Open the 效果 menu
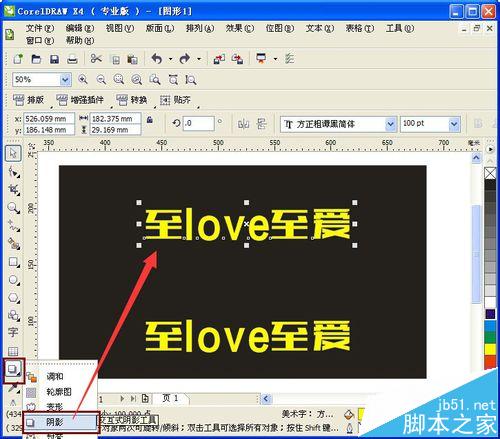The image size is (500, 439). tap(240, 28)
